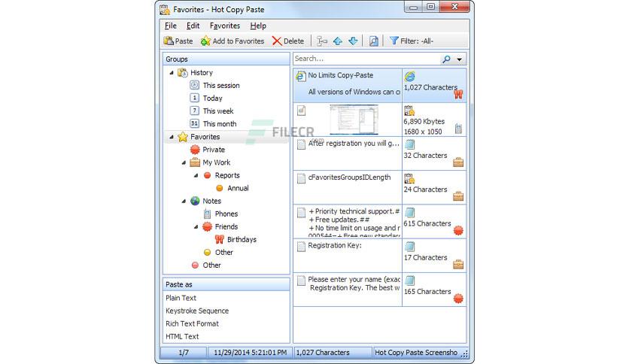Image resolution: width=629 pixels, height=364 pixels.
Task: Open the Edit menu
Action: click(193, 26)
